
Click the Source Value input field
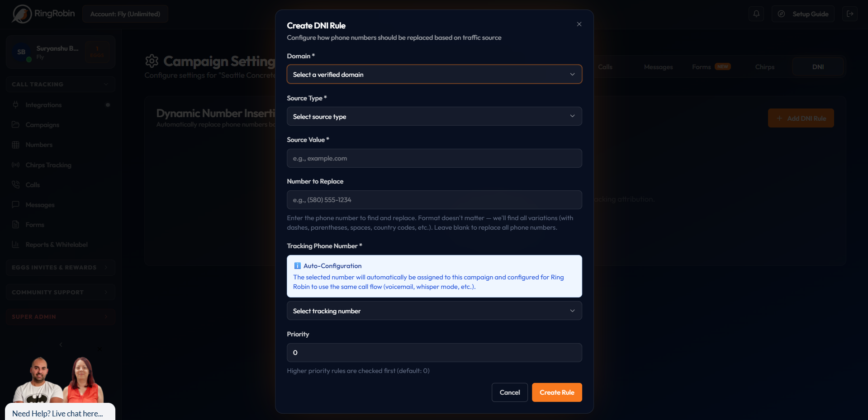tap(434, 159)
